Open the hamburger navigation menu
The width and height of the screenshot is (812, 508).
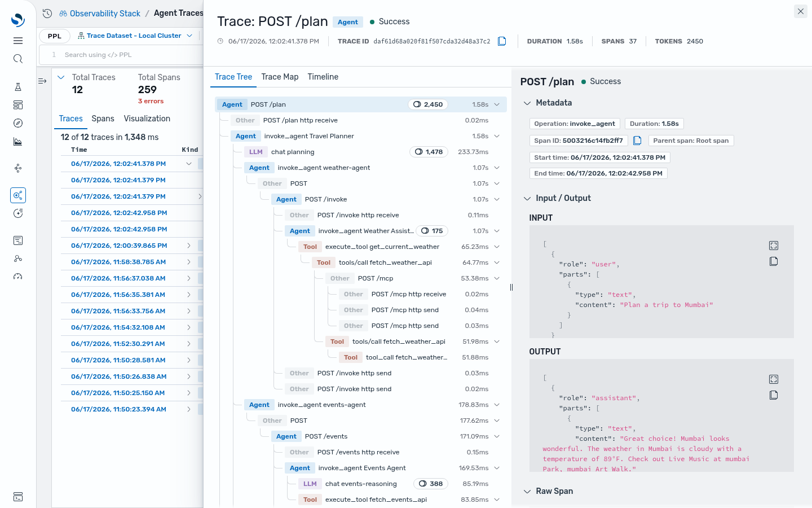pos(18,41)
